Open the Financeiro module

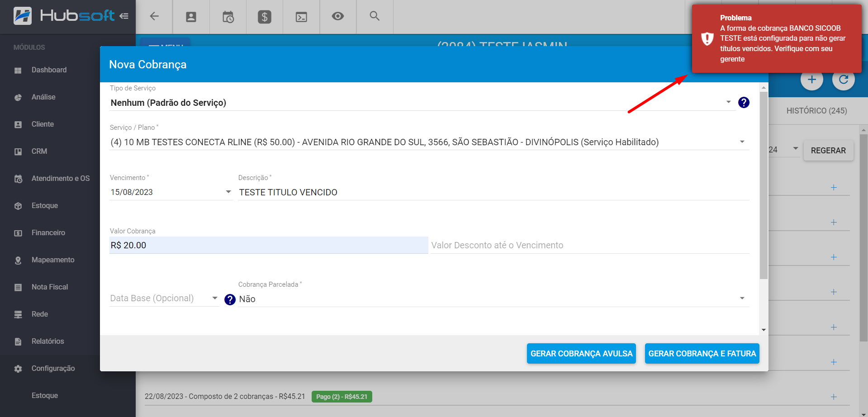coord(48,233)
